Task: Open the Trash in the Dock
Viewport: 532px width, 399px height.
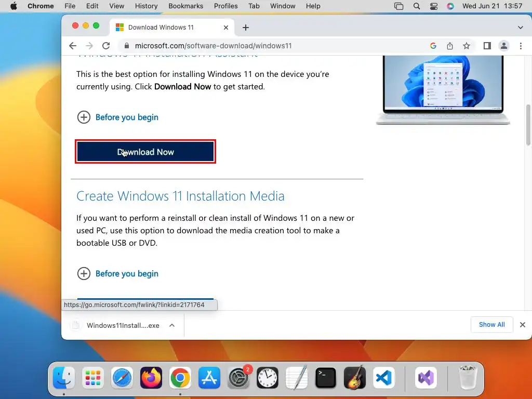Action: tap(468, 378)
